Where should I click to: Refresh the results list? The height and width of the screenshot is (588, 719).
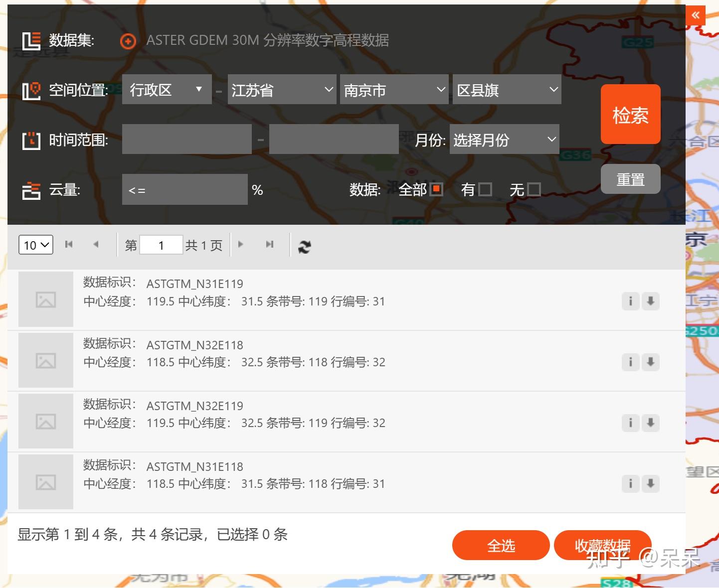[305, 245]
